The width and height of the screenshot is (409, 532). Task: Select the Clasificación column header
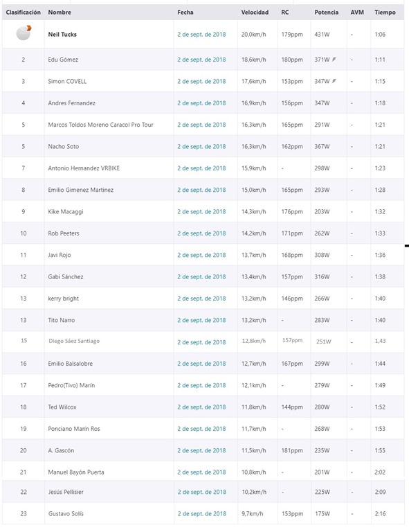pos(23,12)
